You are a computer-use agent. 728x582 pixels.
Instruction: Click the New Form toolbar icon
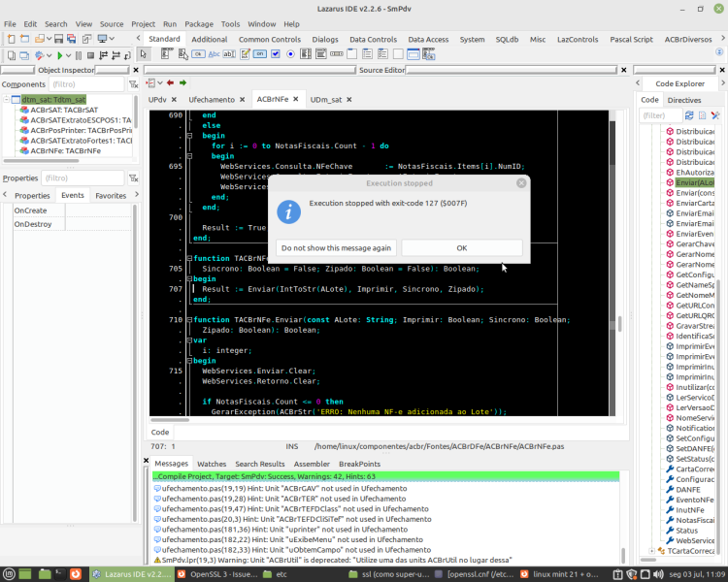click(24, 39)
